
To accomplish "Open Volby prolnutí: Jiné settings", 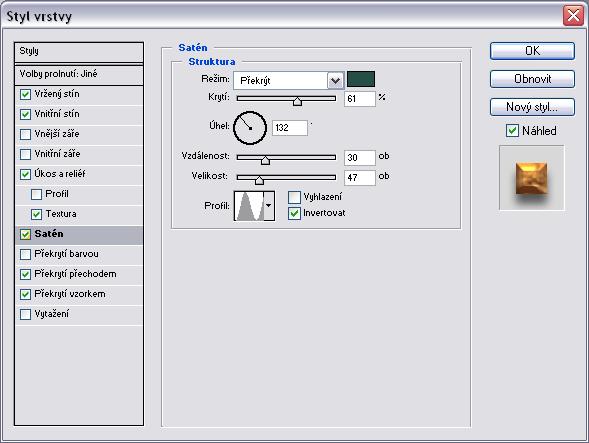I will [x=79, y=74].
